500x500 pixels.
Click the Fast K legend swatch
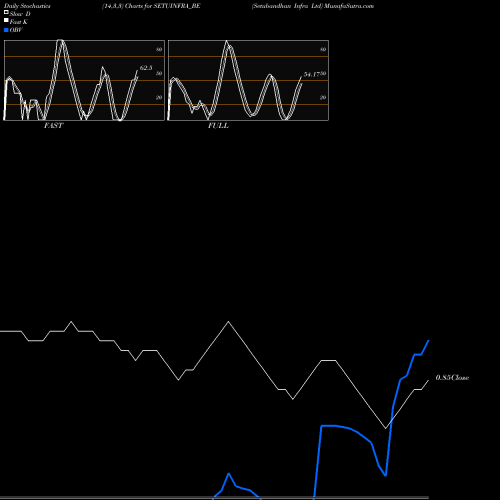tap(6, 21)
